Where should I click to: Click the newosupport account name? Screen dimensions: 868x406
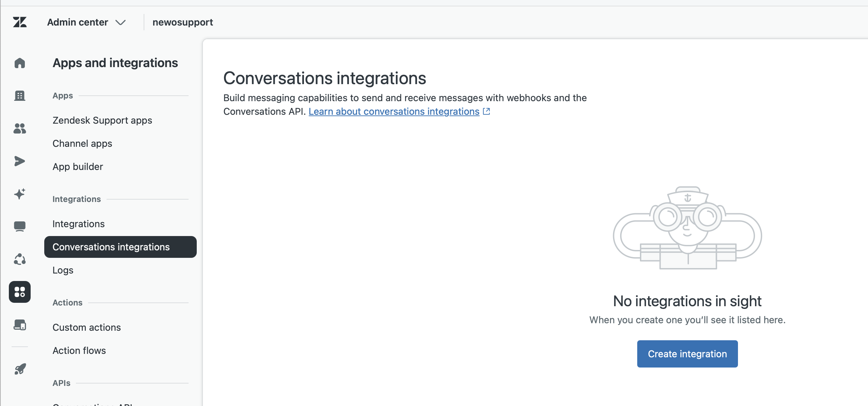point(183,22)
